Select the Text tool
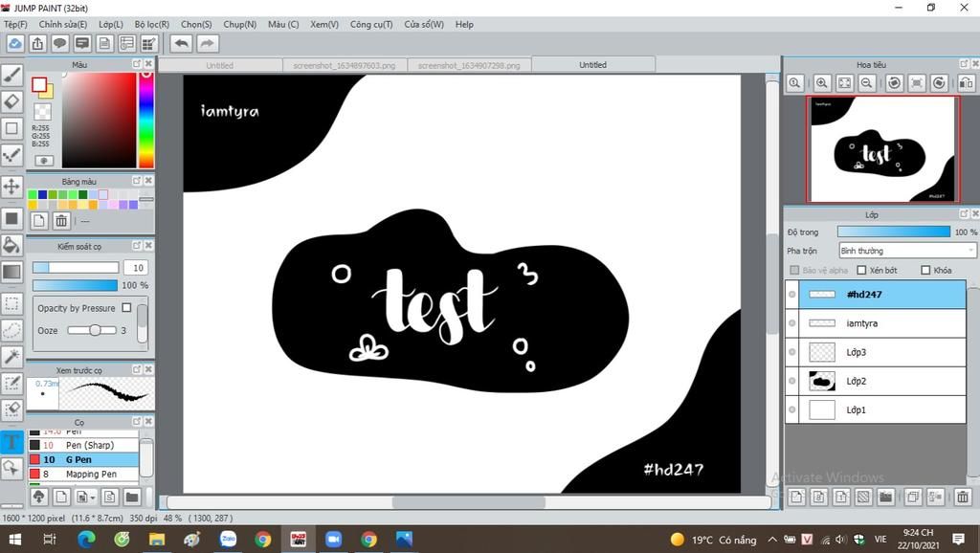Image resolution: width=980 pixels, height=553 pixels. [x=11, y=442]
